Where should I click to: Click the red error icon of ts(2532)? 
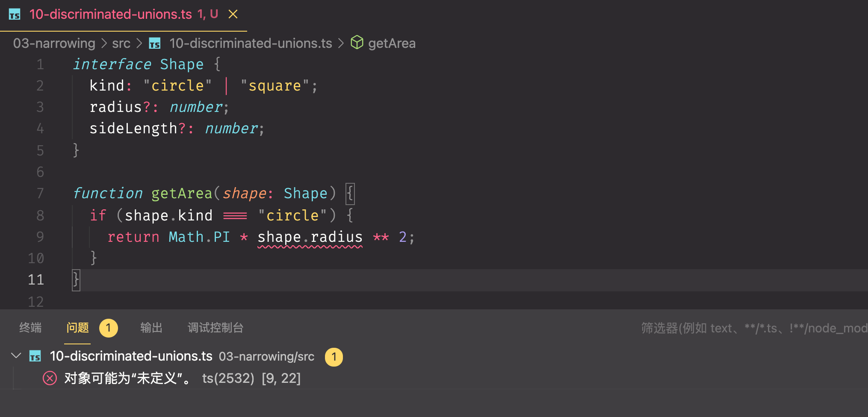pos(50,378)
